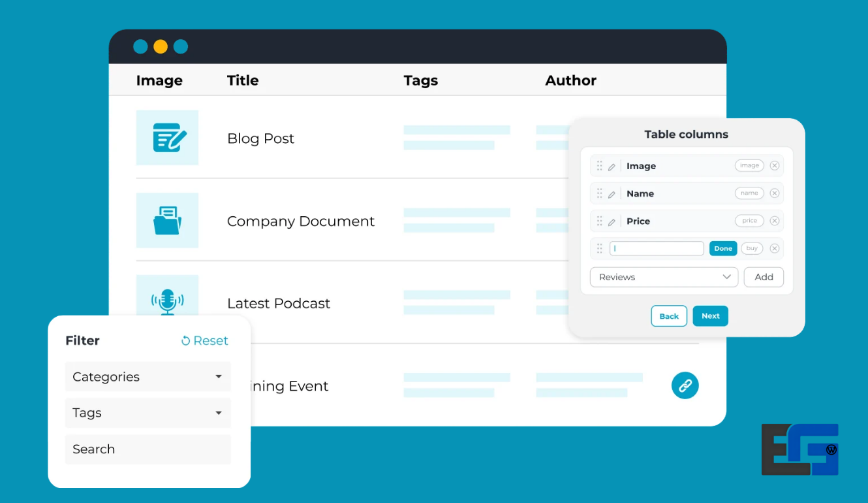The height and width of the screenshot is (503, 868).
Task: Click the "Company Document" title
Action: coord(301,221)
